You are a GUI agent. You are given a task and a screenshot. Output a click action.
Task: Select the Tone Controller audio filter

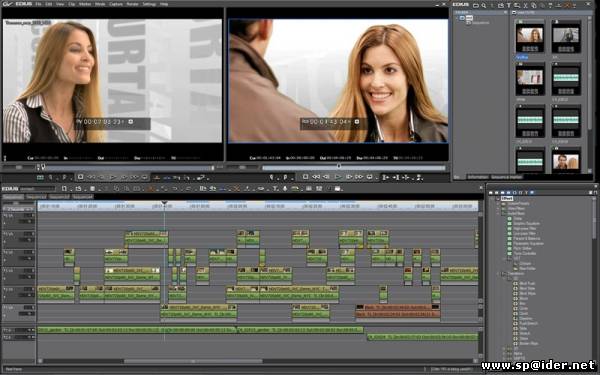click(x=524, y=253)
